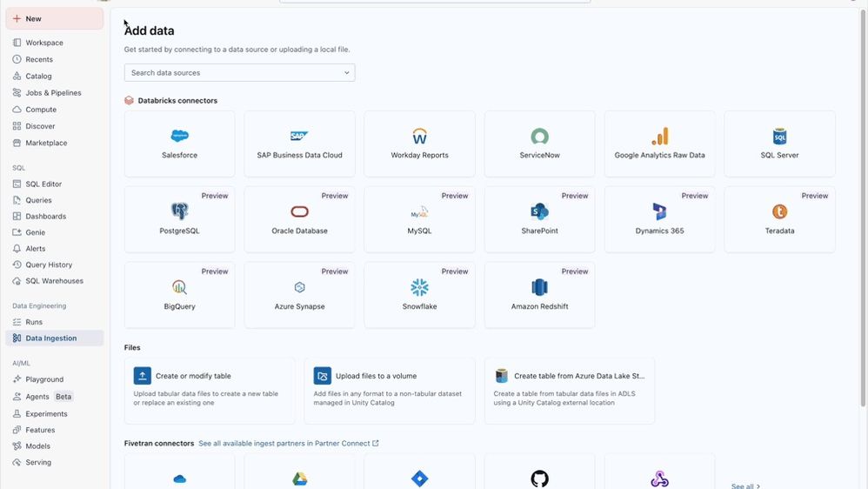Select the SQL Server connector icon
868x489 pixels.
[779, 136]
